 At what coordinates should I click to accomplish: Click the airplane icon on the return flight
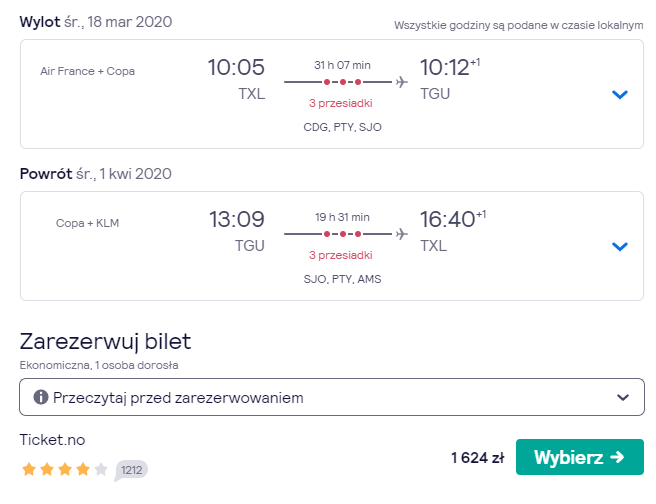(402, 233)
